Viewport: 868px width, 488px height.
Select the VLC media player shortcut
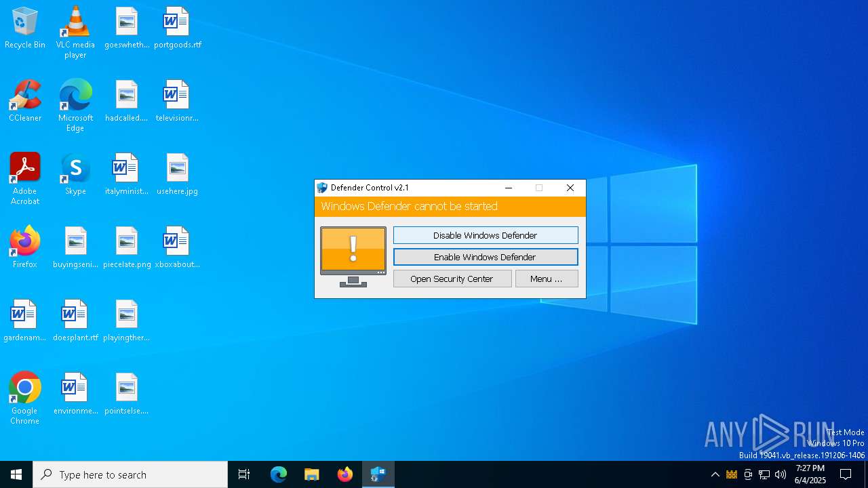click(x=75, y=33)
